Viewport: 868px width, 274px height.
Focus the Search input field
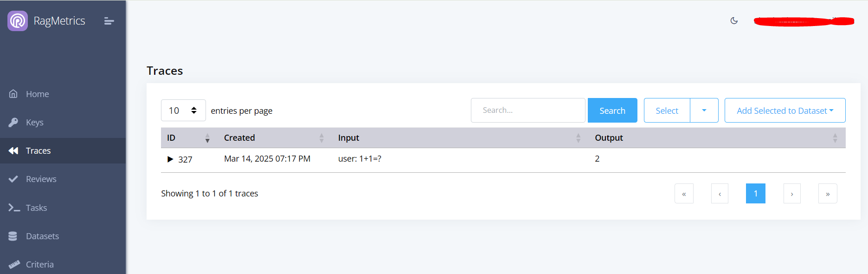point(528,111)
